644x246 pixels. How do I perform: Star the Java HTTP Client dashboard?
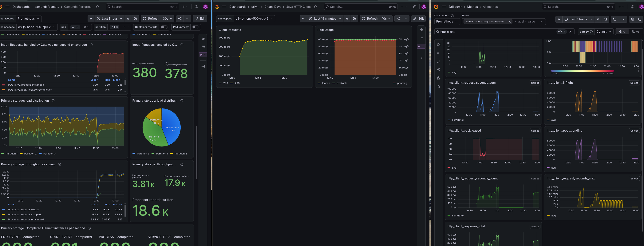point(315,7)
